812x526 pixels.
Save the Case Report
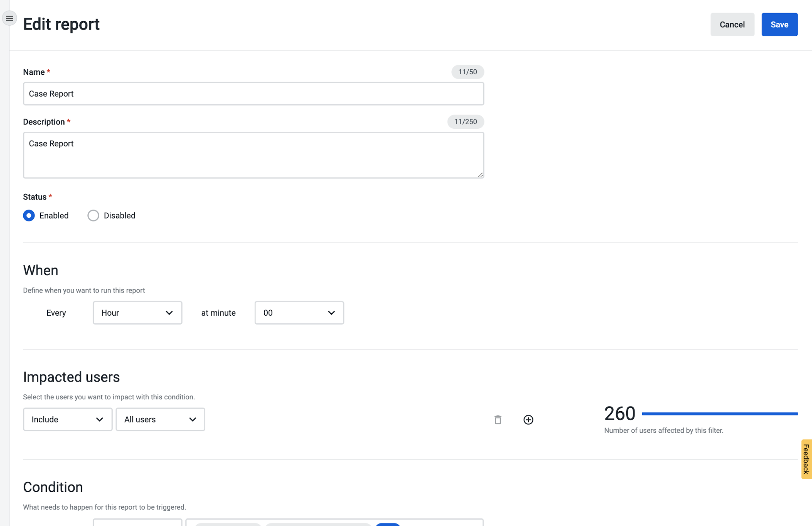coord(779,24)
